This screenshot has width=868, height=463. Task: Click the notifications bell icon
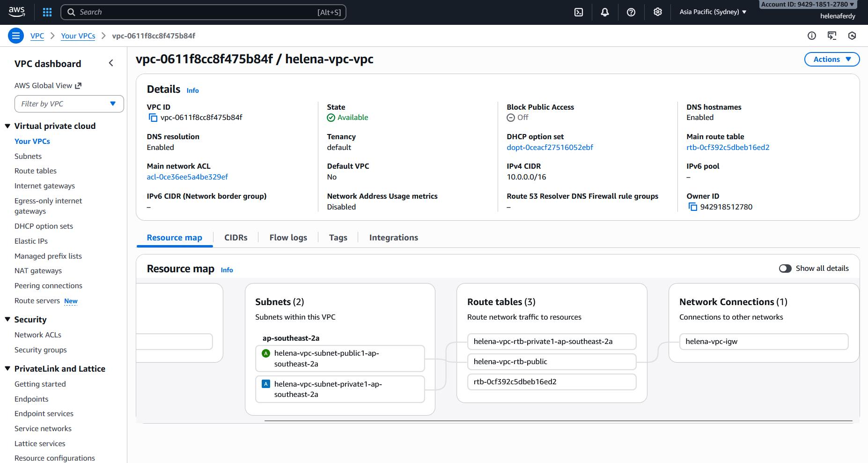click(605, 12)
